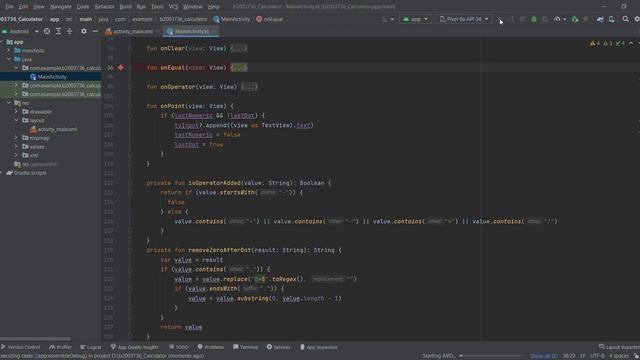
Task: Expand the Gradle Scripts node
Action: tap(1, 173)
